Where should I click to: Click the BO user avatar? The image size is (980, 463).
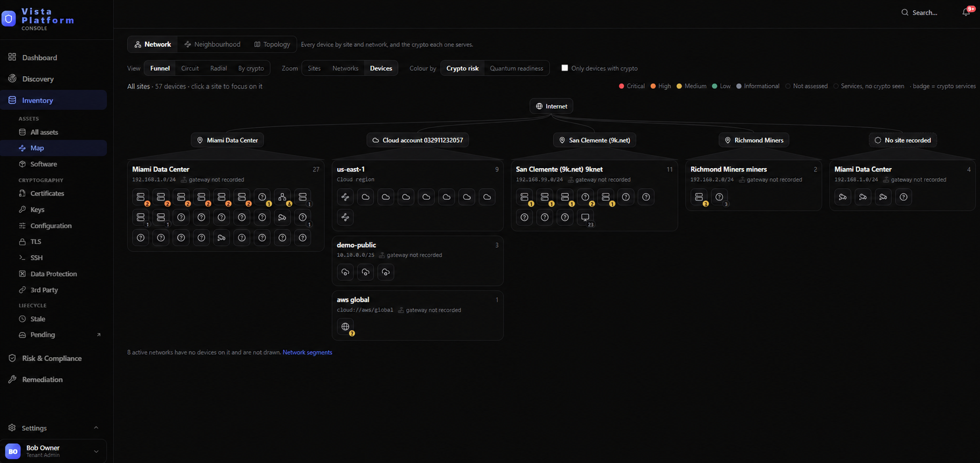point(13,451)
